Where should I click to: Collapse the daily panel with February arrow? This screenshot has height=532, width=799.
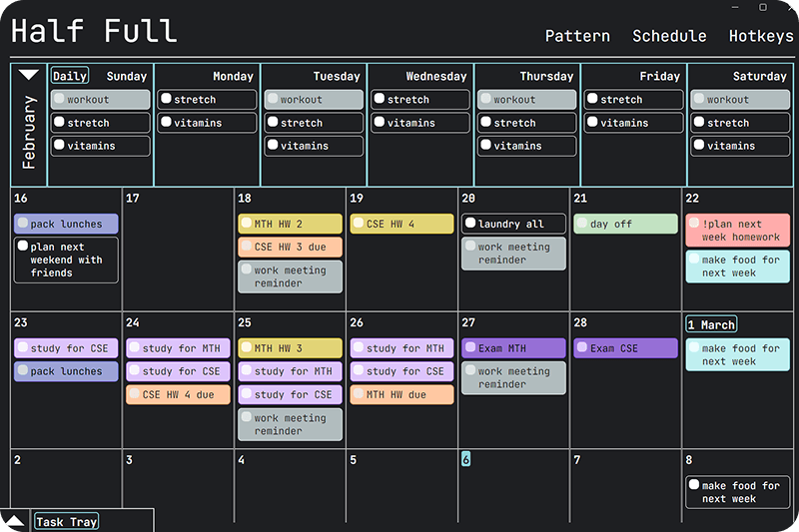point(29,75)
